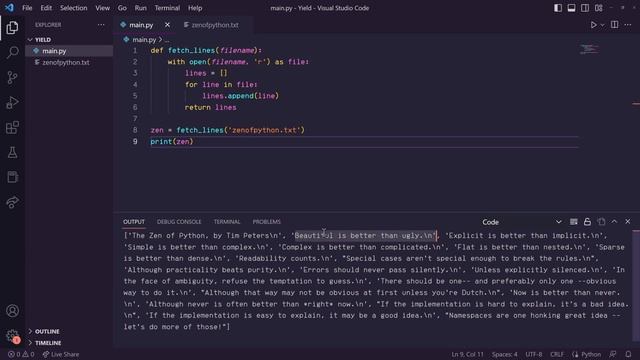Open the View menu
Screen dimensions: 640x360
102,8
